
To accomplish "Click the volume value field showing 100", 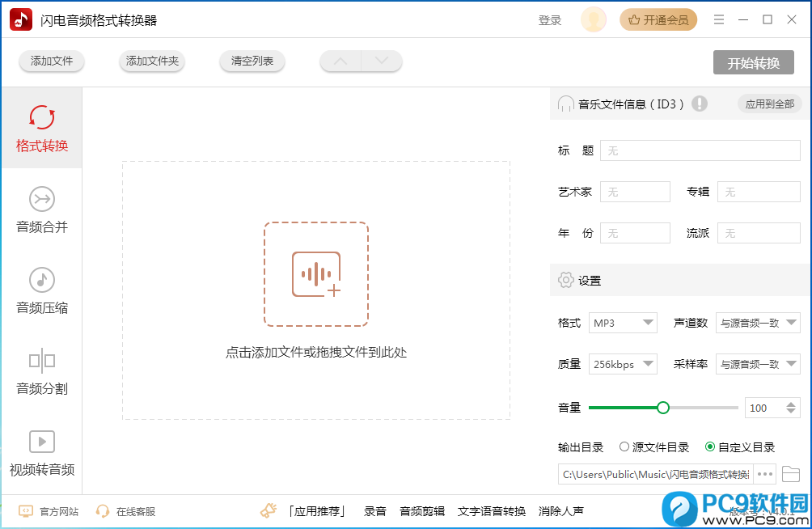I will coord(764,408).
